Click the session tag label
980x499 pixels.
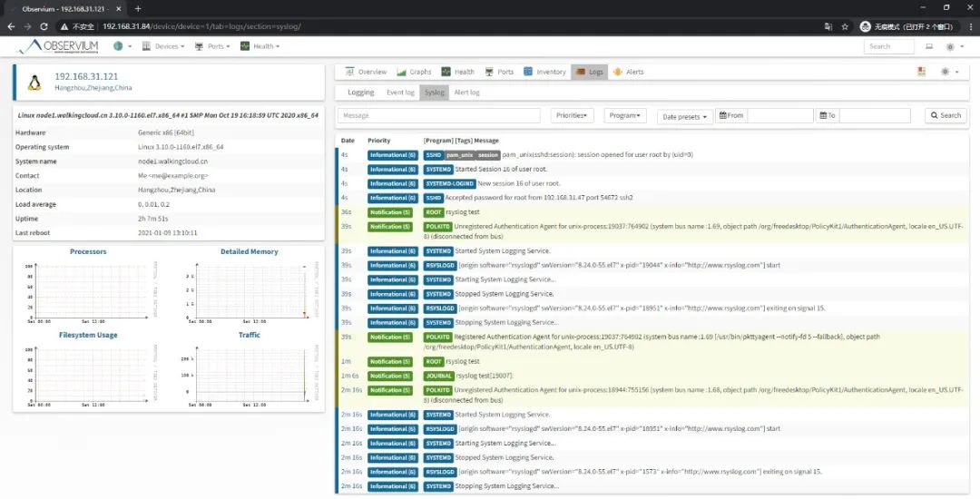(488, 155)
